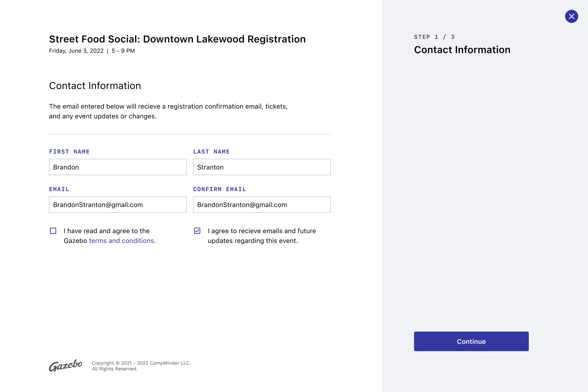Click the 'I agree to recieve emails' text
Viewport: 588px width, 392px height.
(x=262, y=231)
